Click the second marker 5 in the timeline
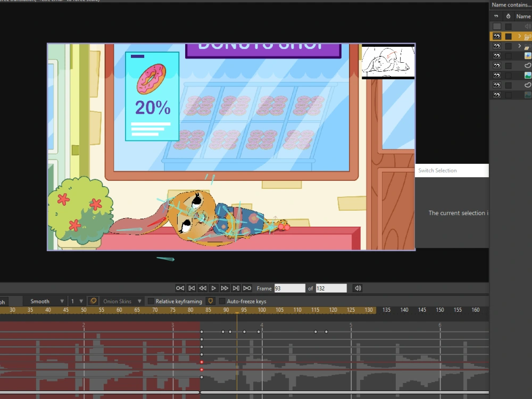Viewport: 532px width, 399px height. click(x=351, y=325)
